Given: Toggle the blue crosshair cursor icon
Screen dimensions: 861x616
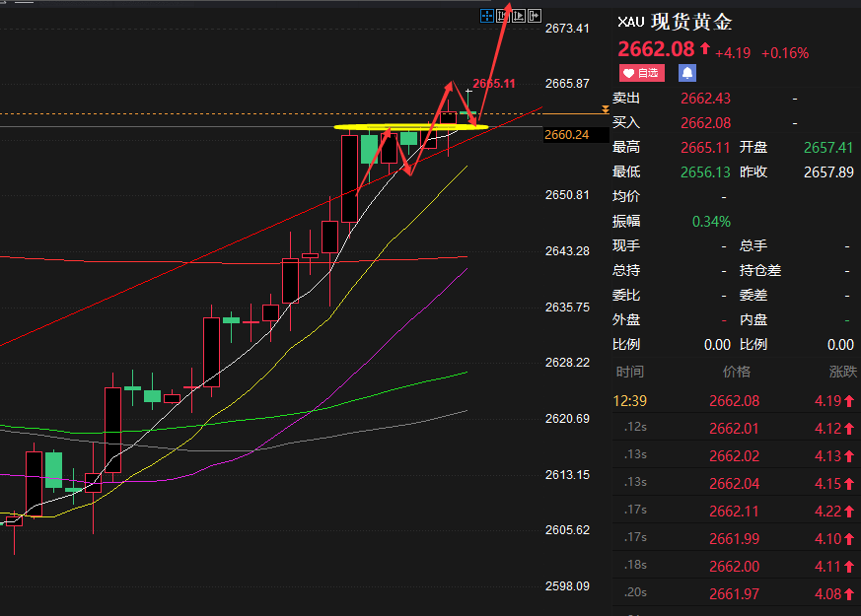Looking at the screenshot, I should click(487, 16).
